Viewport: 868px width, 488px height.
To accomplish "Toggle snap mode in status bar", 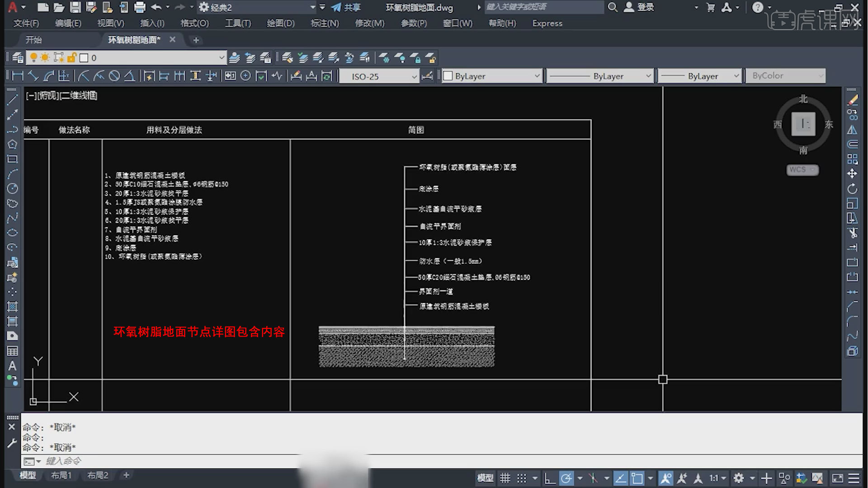I will (522, 478).
